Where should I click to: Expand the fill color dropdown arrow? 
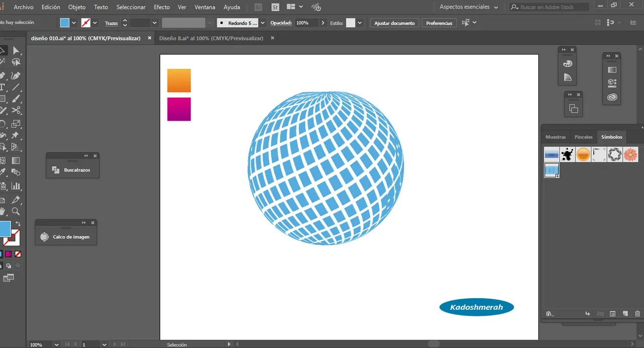tap(74, 23)
